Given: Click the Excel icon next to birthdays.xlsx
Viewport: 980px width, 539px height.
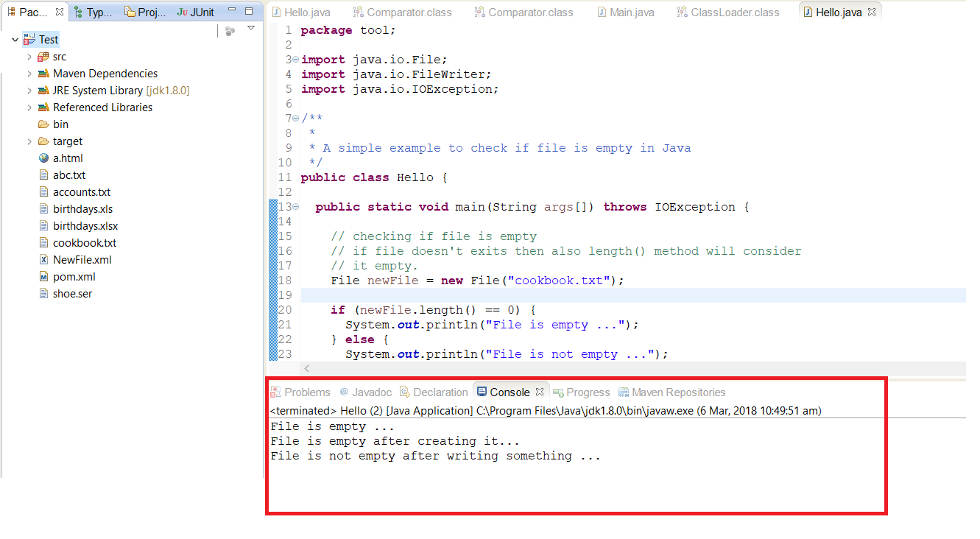Looking at the screenshot, I should 43,225.
